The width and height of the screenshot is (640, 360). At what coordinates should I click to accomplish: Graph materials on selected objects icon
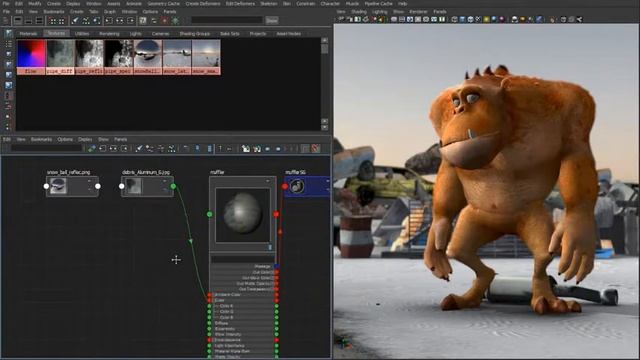tap(96, 20)
